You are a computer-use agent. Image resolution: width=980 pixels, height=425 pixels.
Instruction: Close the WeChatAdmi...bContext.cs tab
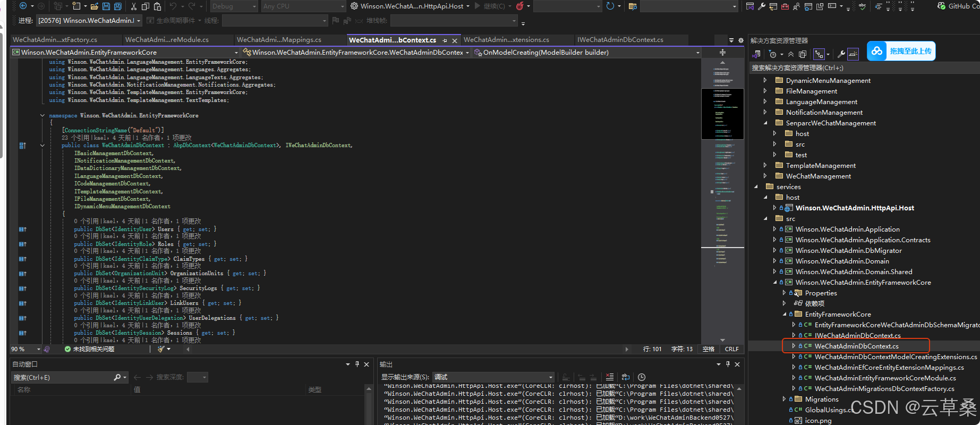pos(455,40)
